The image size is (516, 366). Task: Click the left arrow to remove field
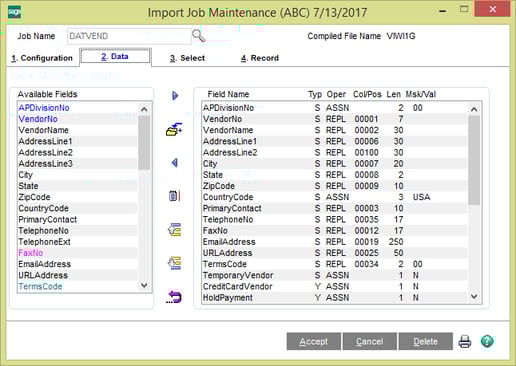pos(174,163)
